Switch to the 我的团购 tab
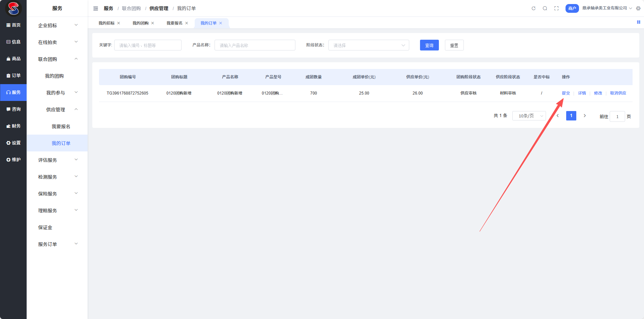 (140, 23)
